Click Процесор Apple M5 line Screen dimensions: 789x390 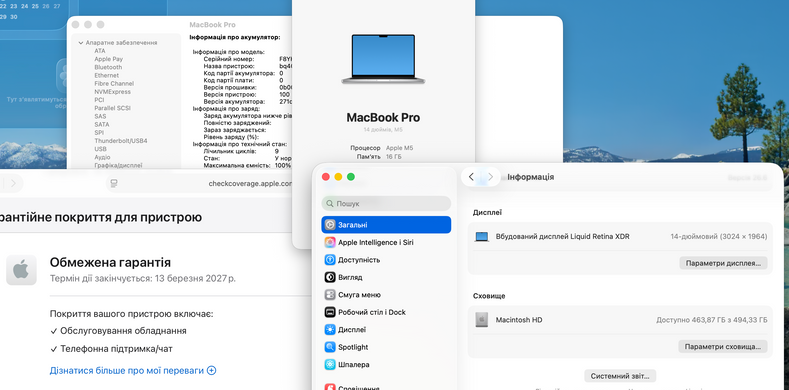point(383,148)
